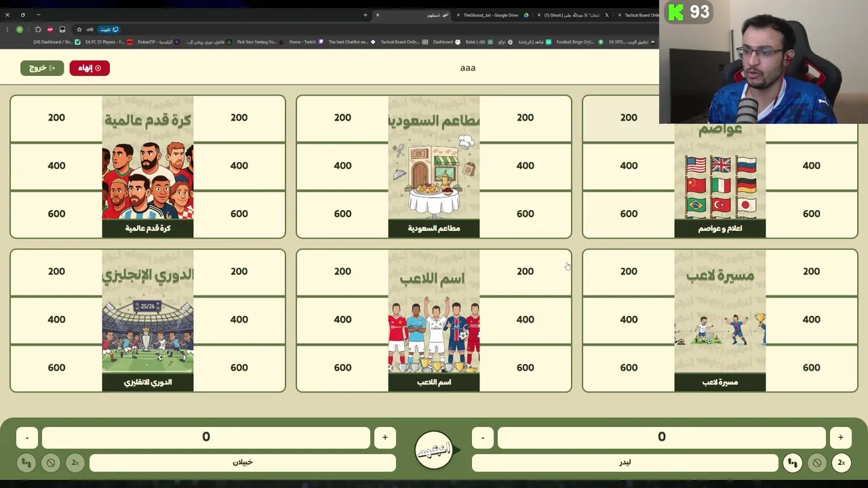Viewport: 868px width, 488px height.
Task: Open the الدوري الانقليزي category thumbnail
Action: tap(148, 321)
